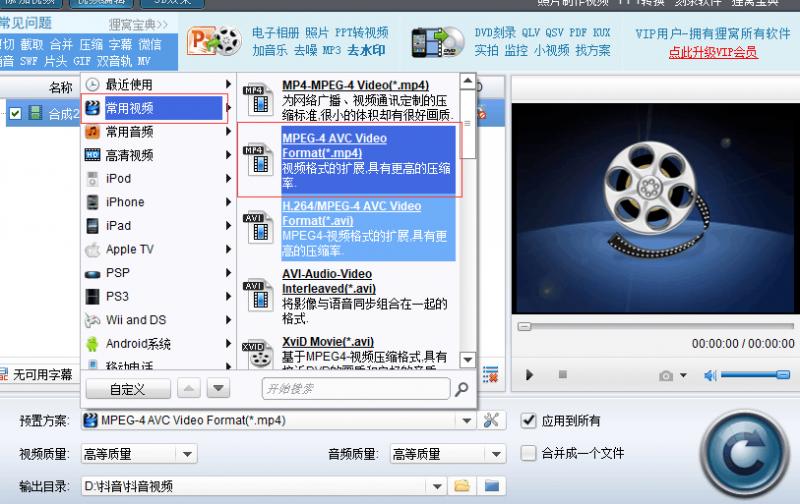800x504 pixels.
Task: Move category list up with up-arrow button
Action: coord(188,389)
